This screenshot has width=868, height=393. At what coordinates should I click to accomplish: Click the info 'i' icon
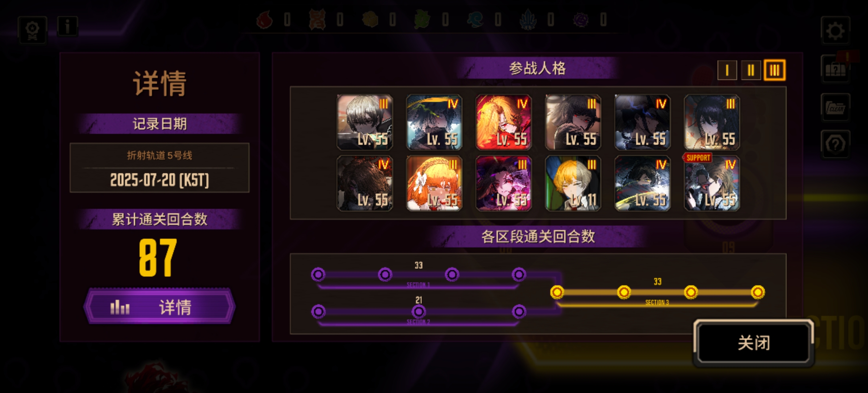point(67,27)
